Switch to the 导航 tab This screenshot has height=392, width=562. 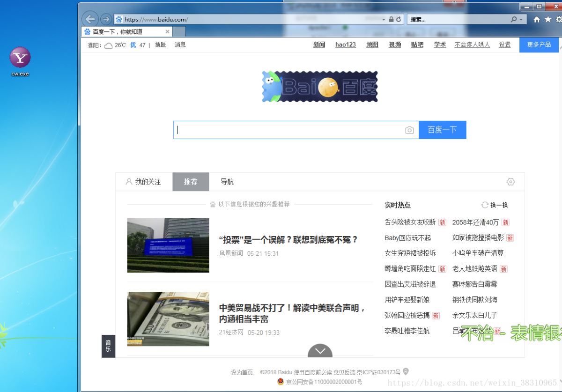[x=227, y=182]
